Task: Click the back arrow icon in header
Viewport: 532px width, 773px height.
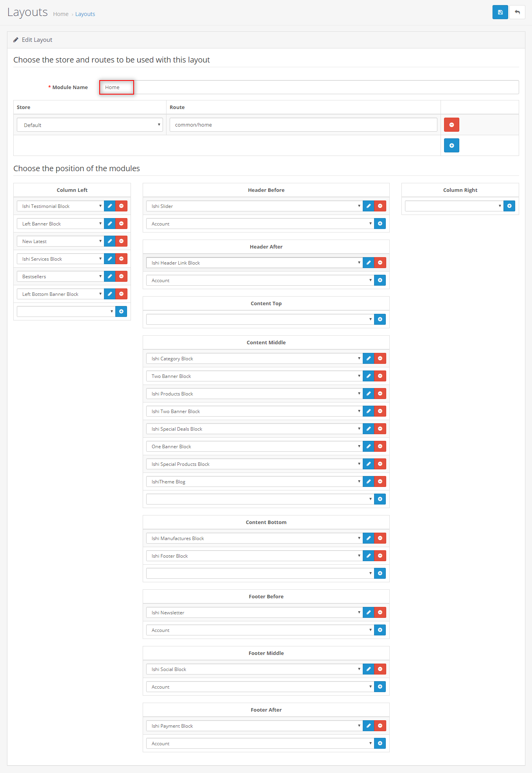Action: click(517, 12)
